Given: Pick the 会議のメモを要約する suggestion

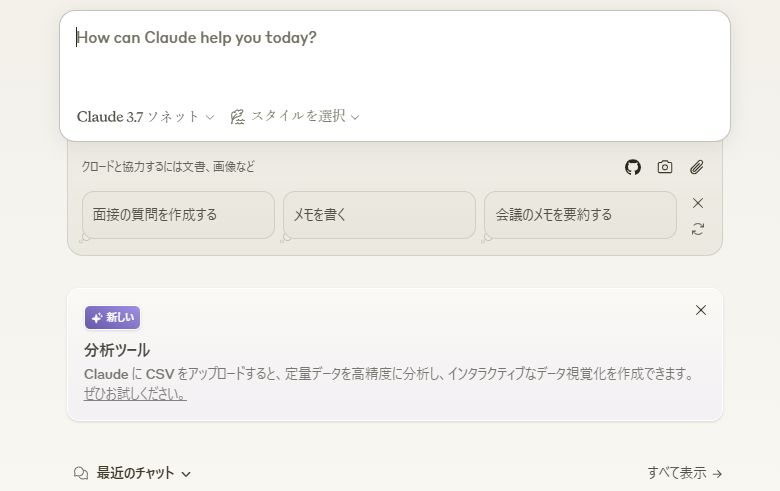Looking at the screenshot, I should click(580, 215).
